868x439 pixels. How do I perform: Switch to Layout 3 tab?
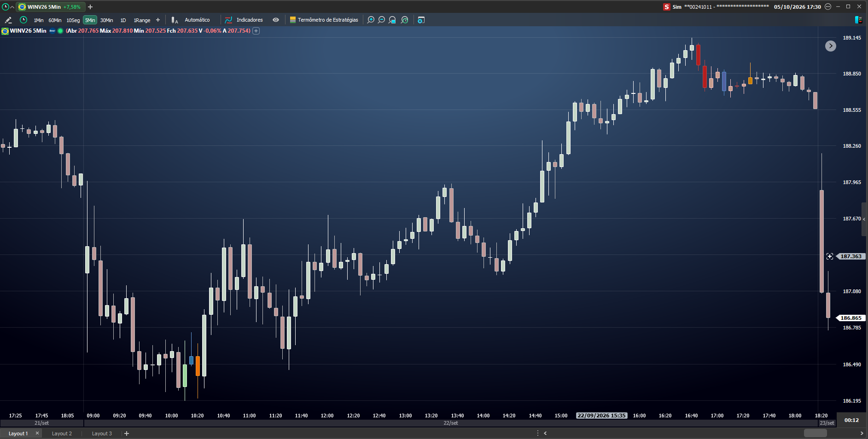(x=102, y=433)
